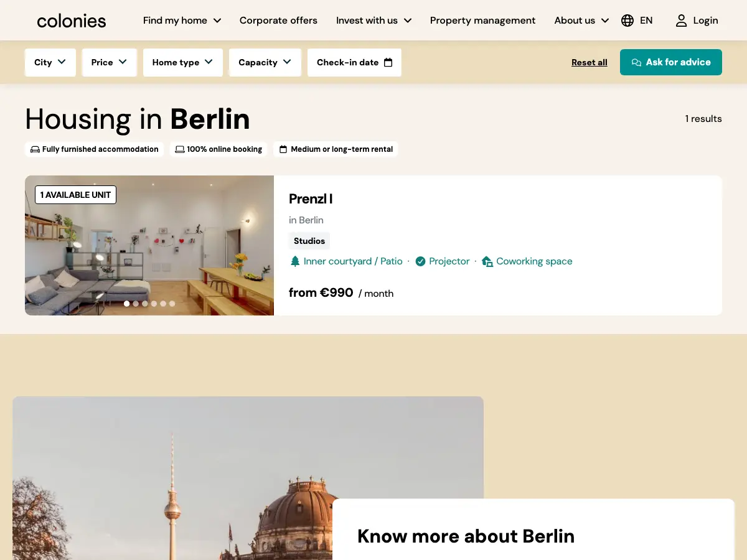Click the calendar icon in Check-in date

(x=388, y=62)
